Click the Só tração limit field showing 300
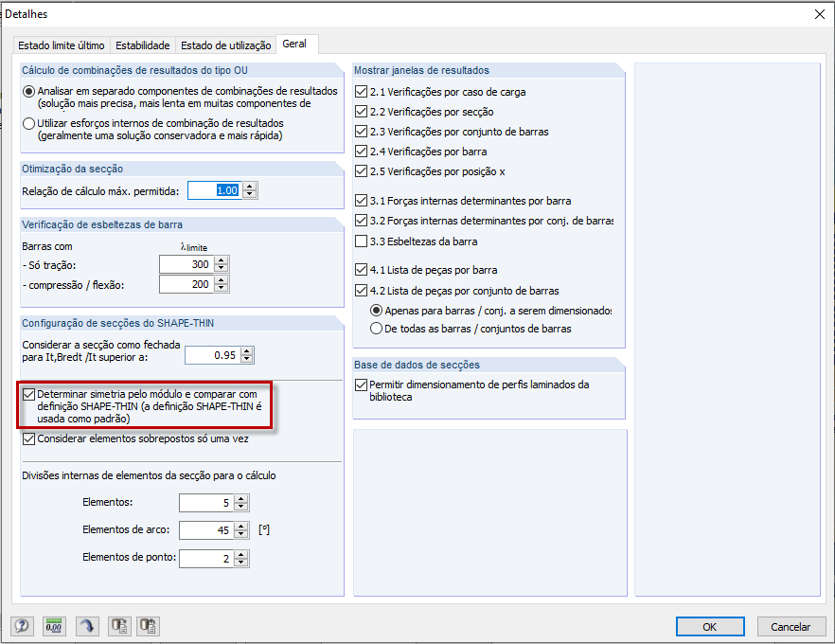Screen dimensions: 835x644 point(187,264)
